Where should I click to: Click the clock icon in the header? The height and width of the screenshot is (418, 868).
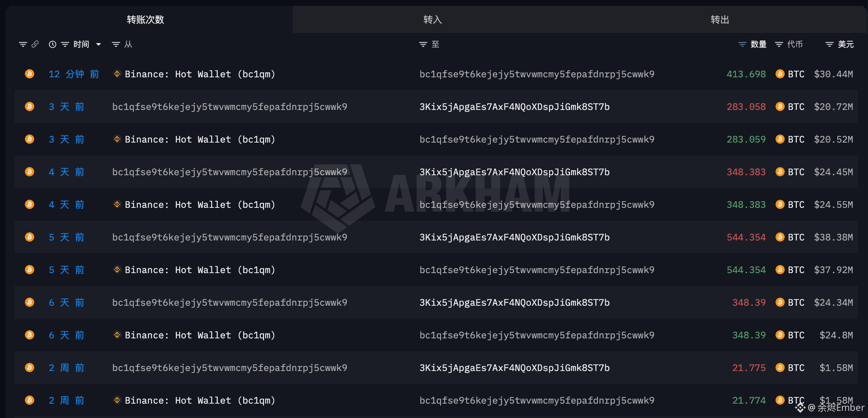52,44
